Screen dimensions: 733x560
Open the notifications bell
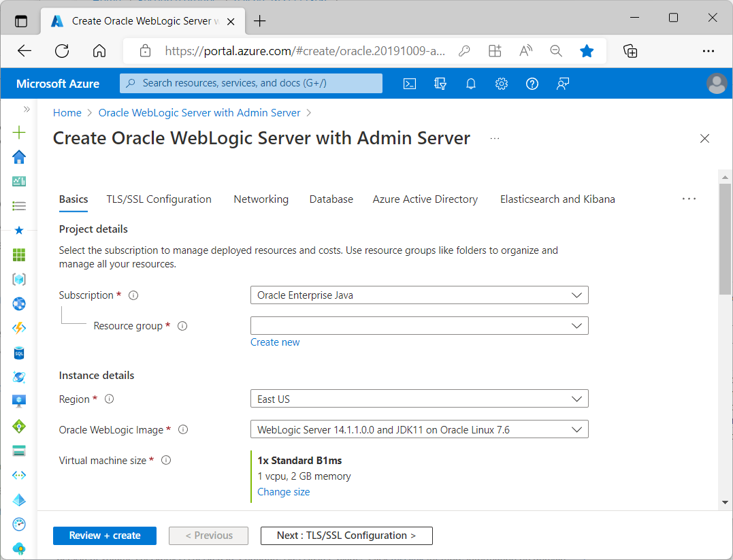click(471, 84)
